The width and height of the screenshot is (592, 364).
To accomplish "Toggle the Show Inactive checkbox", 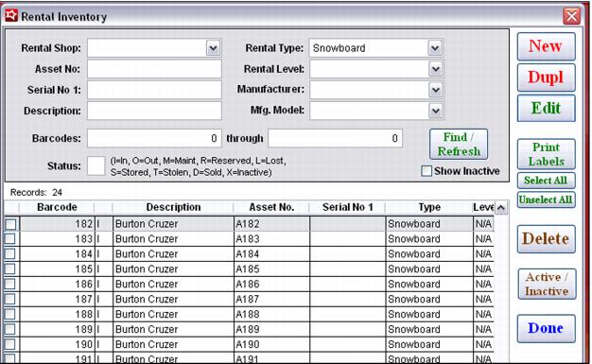I will point(427,171).
